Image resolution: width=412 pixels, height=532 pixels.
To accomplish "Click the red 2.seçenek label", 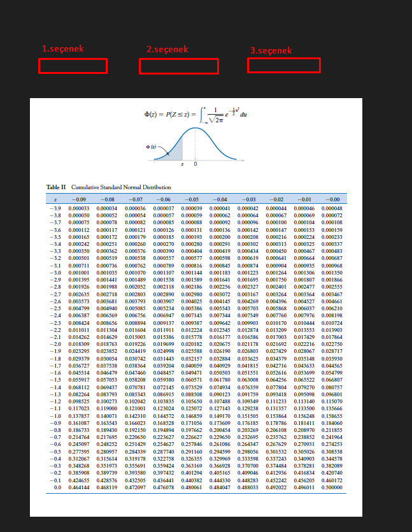I will (167, 50).
